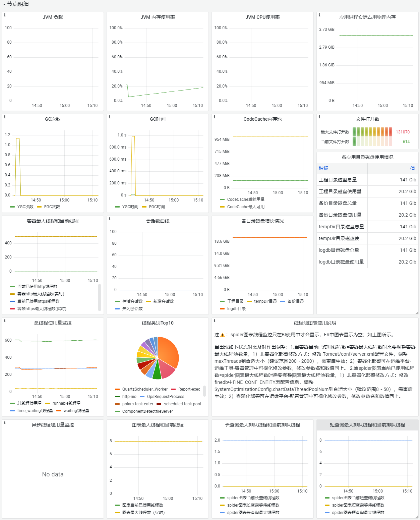
Task: Click the 131070 max file value
Action: coord(403,132)
